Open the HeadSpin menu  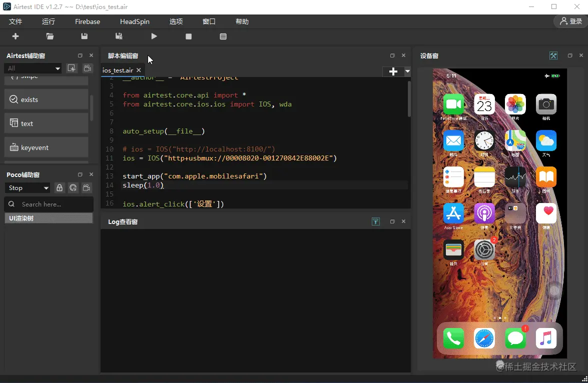(135, 21)
